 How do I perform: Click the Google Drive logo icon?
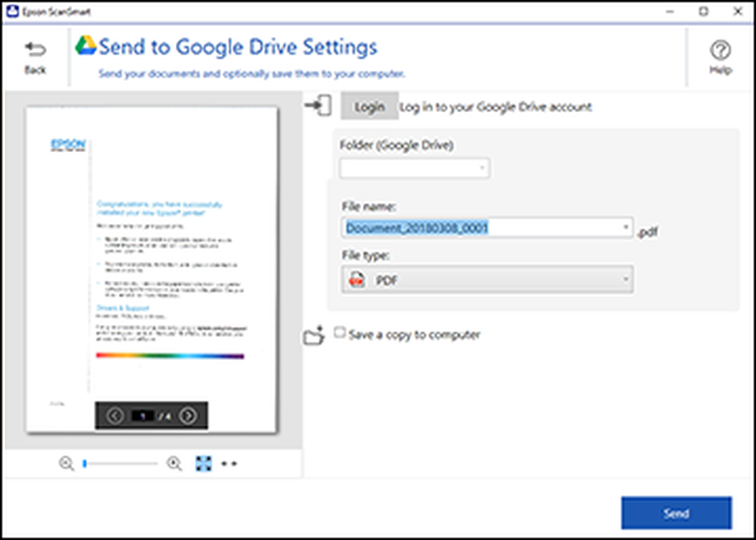86,46
